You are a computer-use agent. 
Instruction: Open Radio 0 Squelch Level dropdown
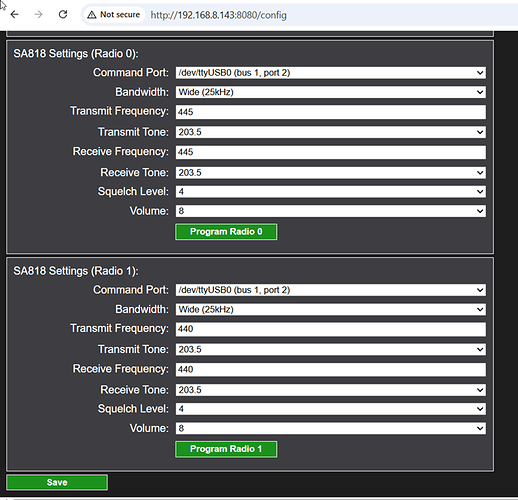coord(331,192)
